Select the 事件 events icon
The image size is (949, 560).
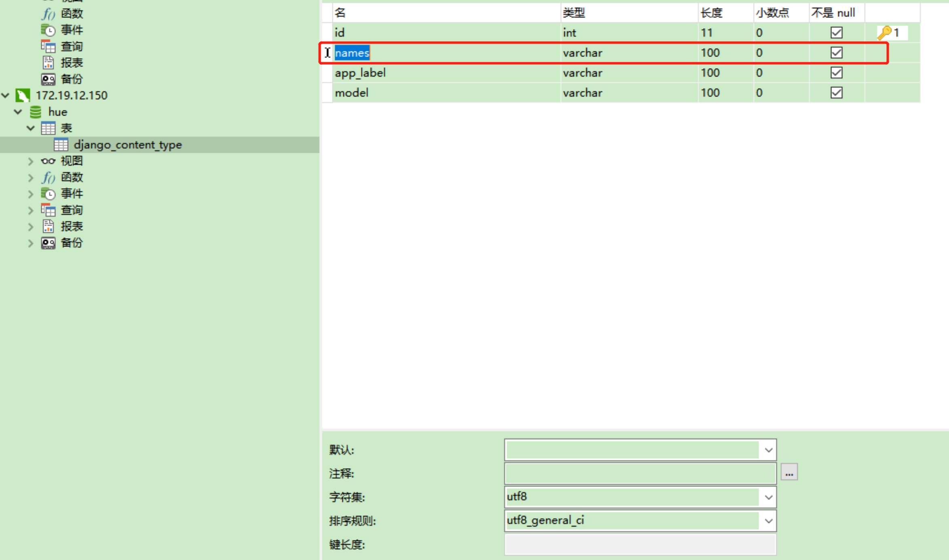pyautogui.click(x=48, y=194)
